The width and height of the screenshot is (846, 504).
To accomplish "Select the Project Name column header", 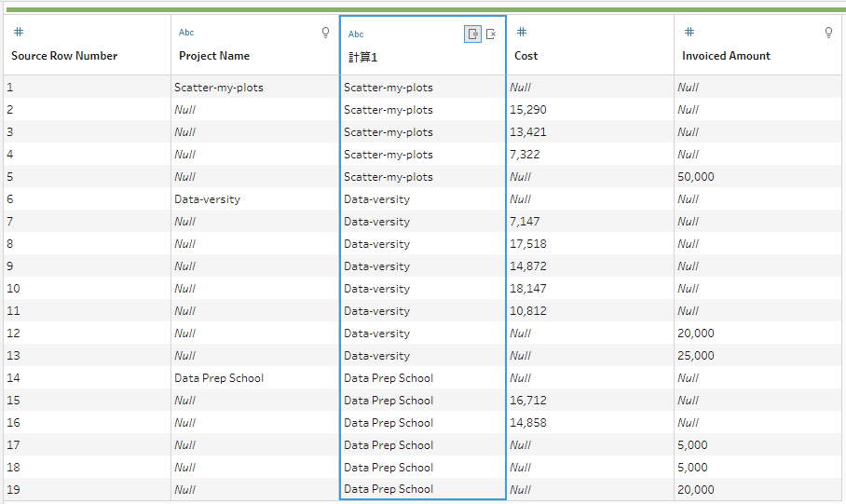I will (x=214, y=56).
